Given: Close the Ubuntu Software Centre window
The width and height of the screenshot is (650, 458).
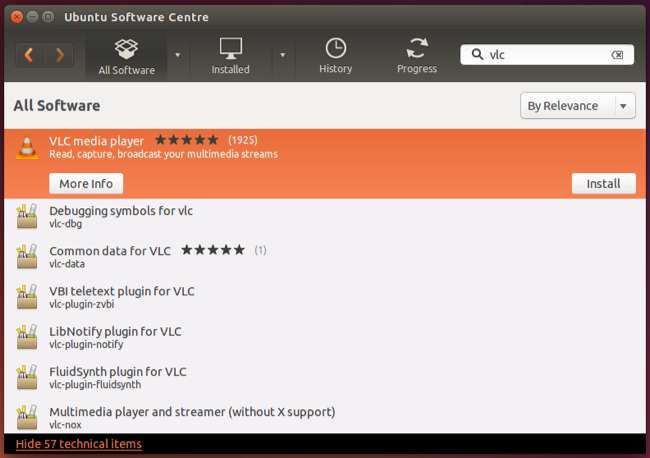Looking at the screenshot, I should [17, 17].
